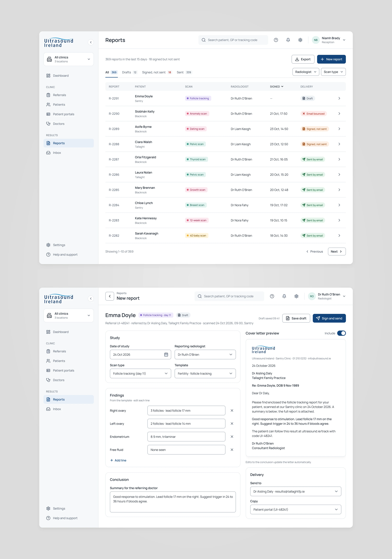Open calendar picker for Date of study
This screenshot has width=392, height=559.
[166, 354]
